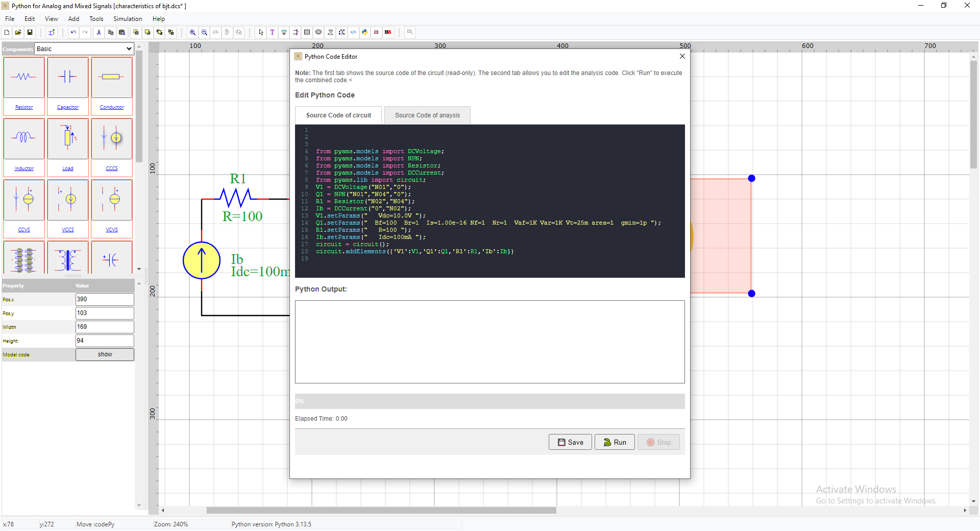The image size is (980, 531).
Task: Switch to Source Code of circuit tab
Action: pyautogui.click(x=338, y=115)
